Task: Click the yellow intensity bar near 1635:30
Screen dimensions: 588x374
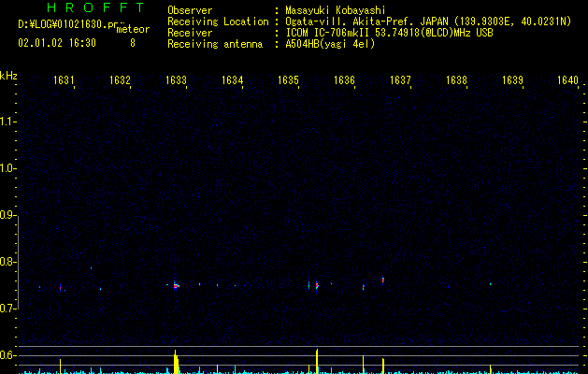Action: [317, 361]
